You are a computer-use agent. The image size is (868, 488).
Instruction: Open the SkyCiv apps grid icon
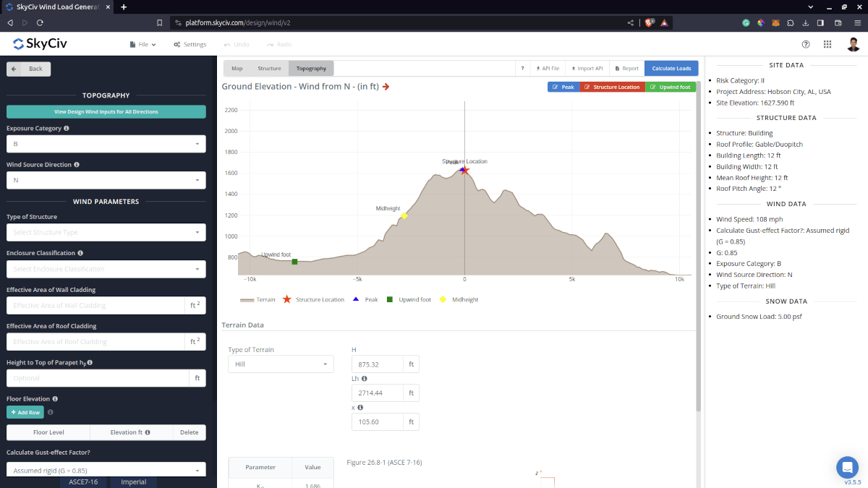(827, 44)
